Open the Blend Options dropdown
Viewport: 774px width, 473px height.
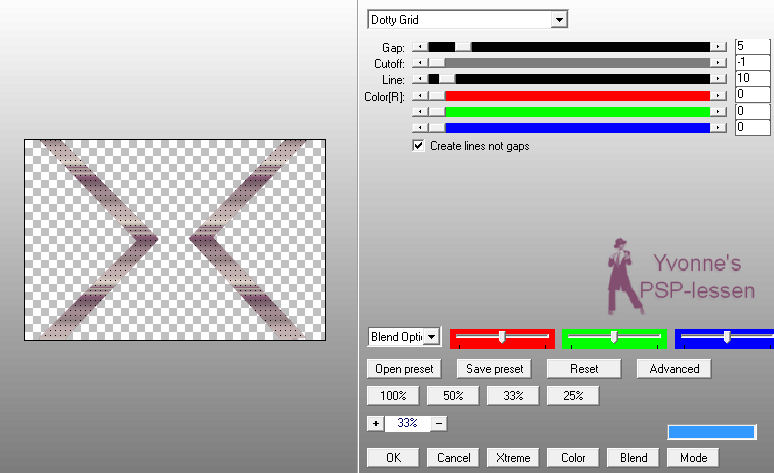[x=431, y=337]
